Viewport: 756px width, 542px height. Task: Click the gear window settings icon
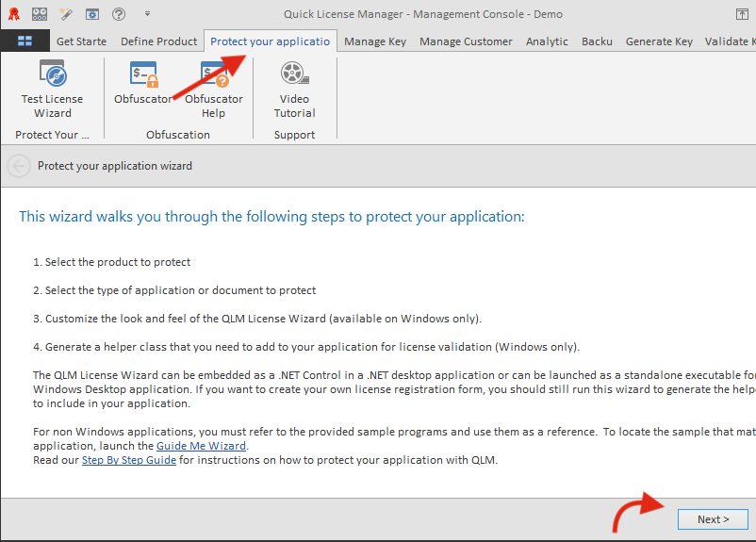(92, 14)
